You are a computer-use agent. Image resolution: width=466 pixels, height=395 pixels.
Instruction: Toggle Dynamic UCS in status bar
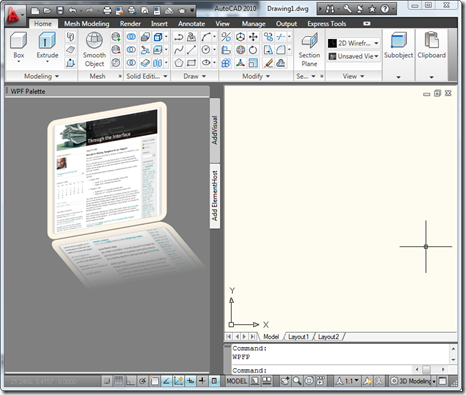tap(178, 381)
